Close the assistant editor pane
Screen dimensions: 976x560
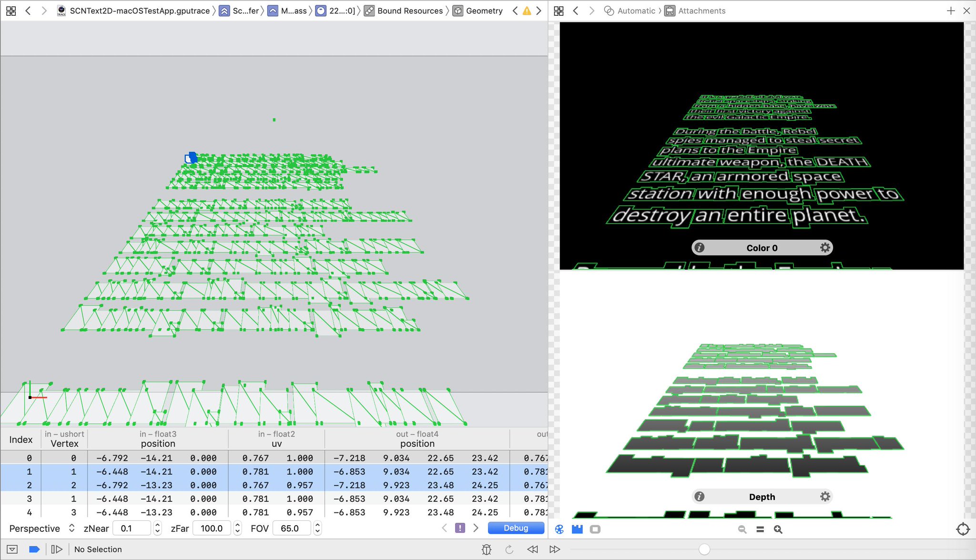[x=966, y=10]
